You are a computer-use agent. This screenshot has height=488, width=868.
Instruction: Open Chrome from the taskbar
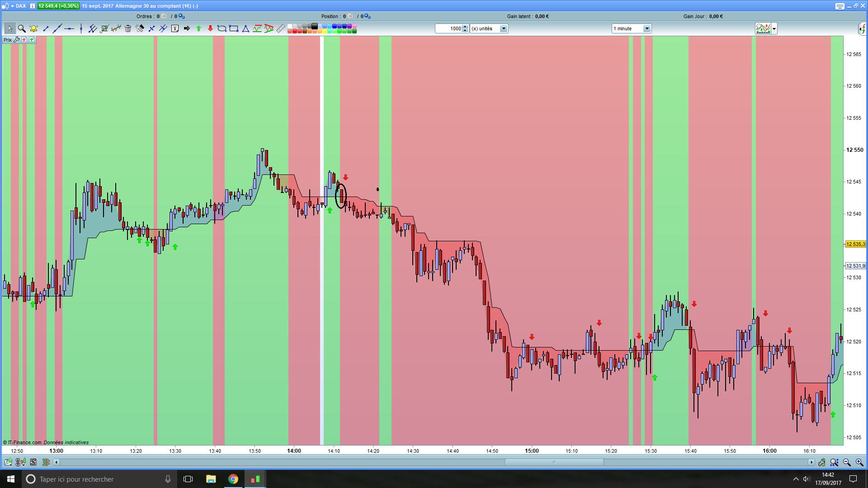click(233, 479)
